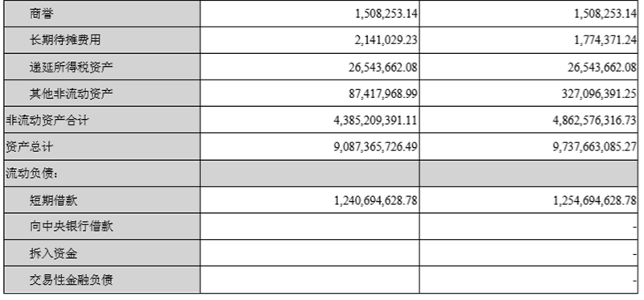The height and width of the screenshot is (300, 644).
Task: Click the 长期待摊费用 label cell
Action: tap(102, 40)
